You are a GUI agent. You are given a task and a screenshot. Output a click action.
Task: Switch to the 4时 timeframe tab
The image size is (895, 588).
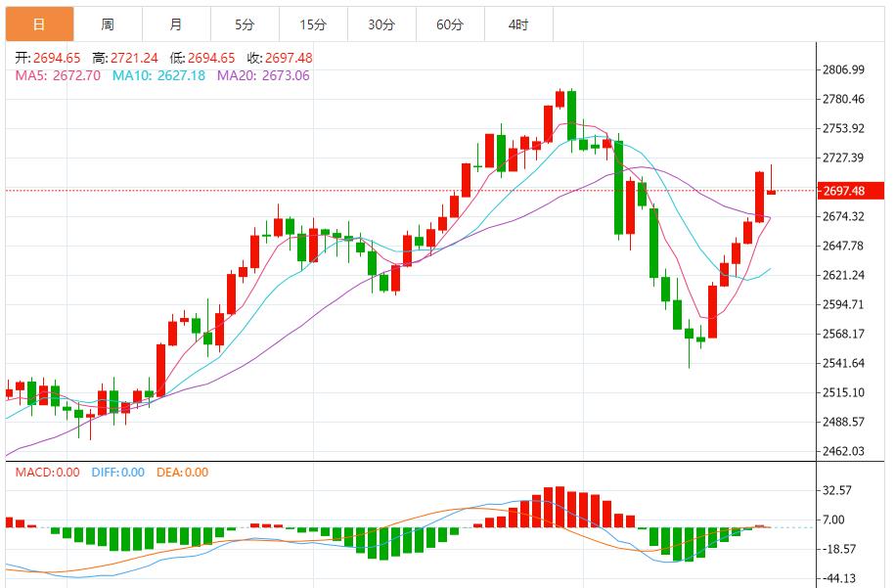point(517,24)
